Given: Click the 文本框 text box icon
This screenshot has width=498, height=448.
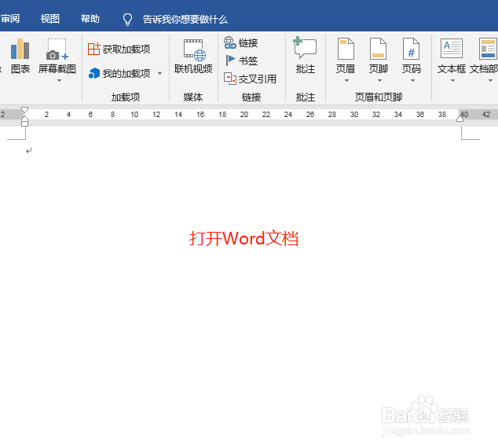Looking at the screenshot, I should click(x=452, y=48).
